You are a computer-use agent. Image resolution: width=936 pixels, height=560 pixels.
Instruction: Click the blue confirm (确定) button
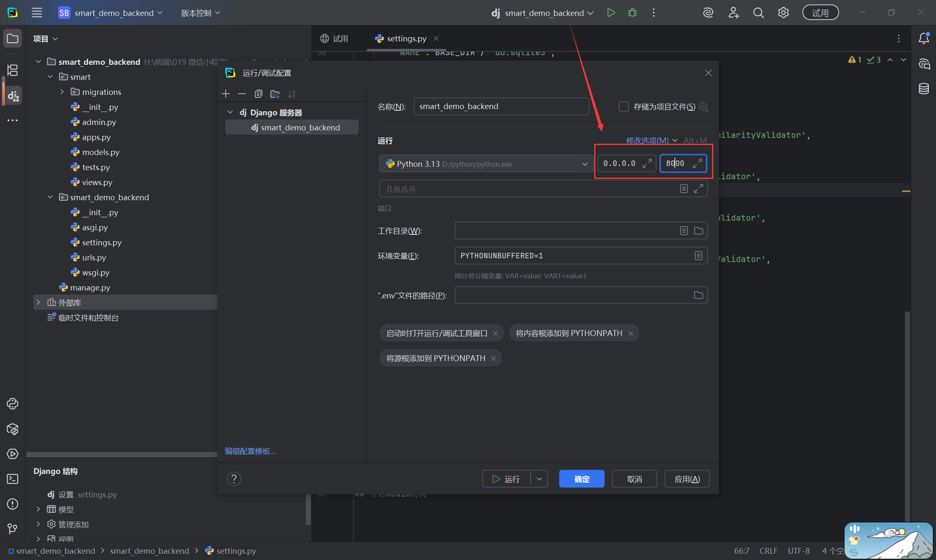pyautogui.click(x=581, y=479)
